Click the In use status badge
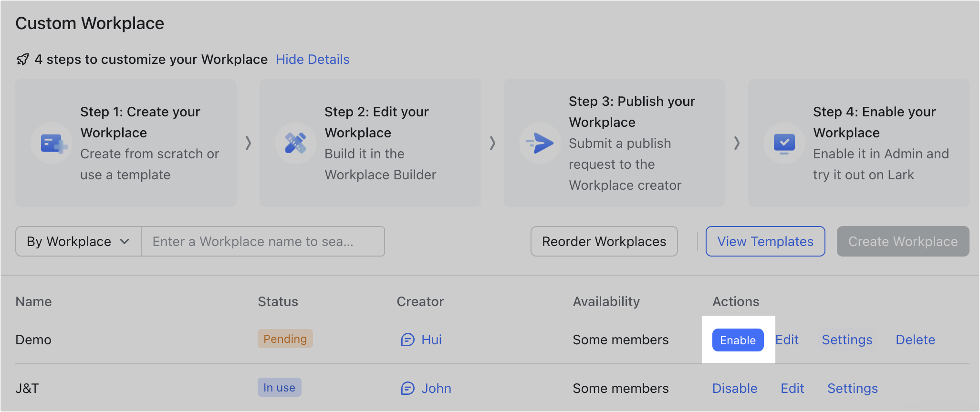 click(x=279, y=387)
